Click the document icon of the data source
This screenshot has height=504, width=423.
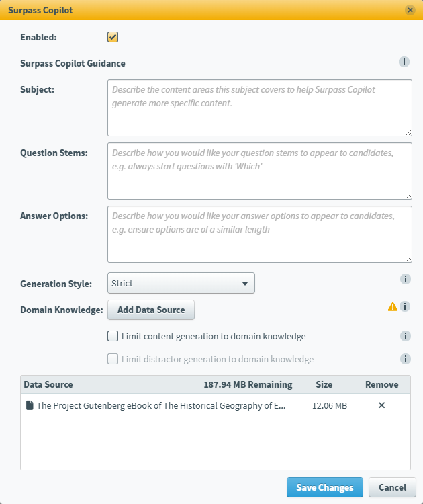[x=30, y=405]
